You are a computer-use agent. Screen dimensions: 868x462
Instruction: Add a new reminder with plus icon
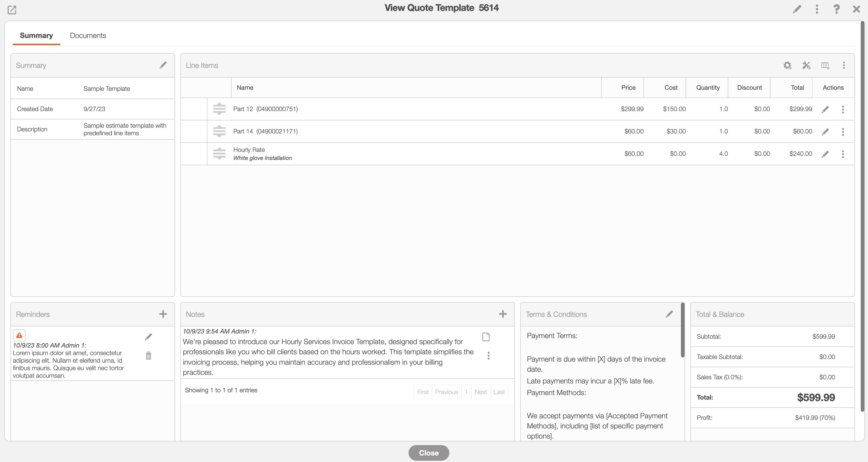(x=163, y=314)
